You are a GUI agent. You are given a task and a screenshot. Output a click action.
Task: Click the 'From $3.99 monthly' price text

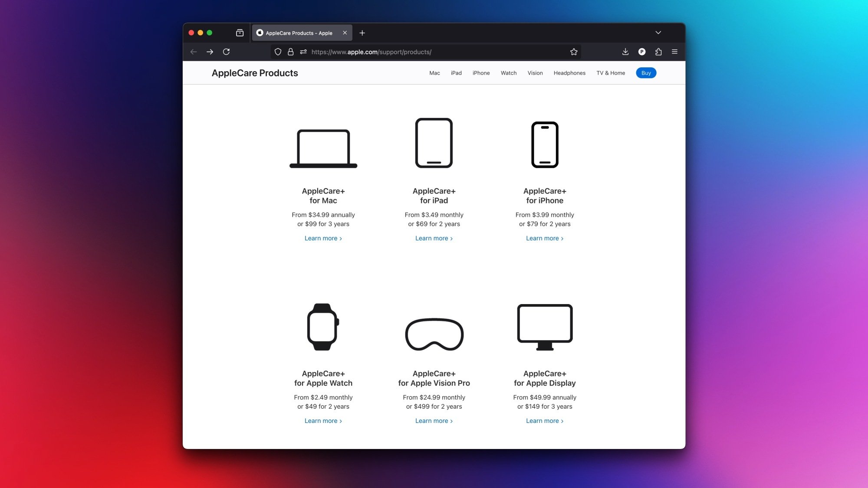(x=545, y=215)
